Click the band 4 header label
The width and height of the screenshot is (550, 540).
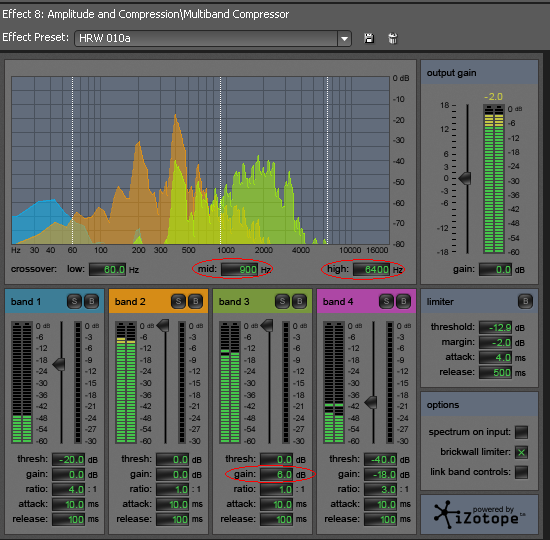click(338, 302)
